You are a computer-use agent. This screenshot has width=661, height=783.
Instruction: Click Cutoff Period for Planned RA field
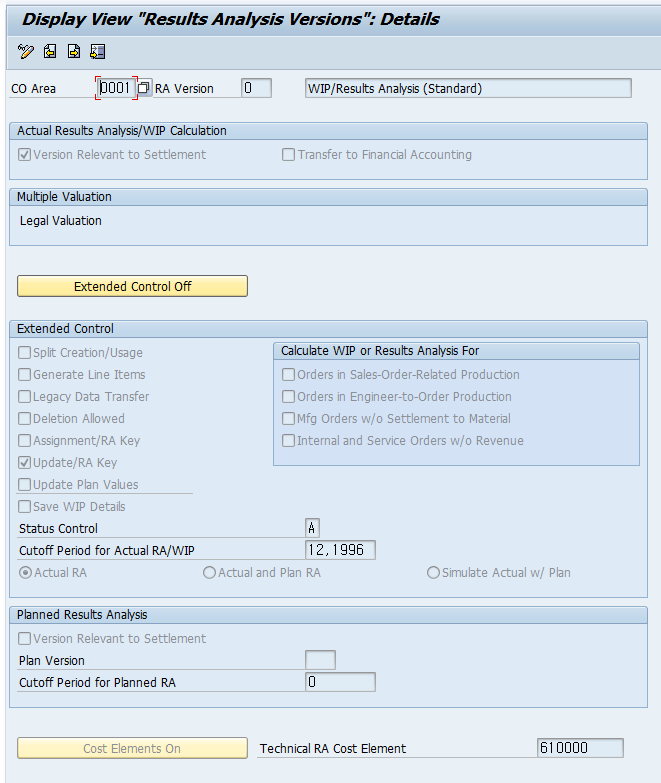(340, 682)
